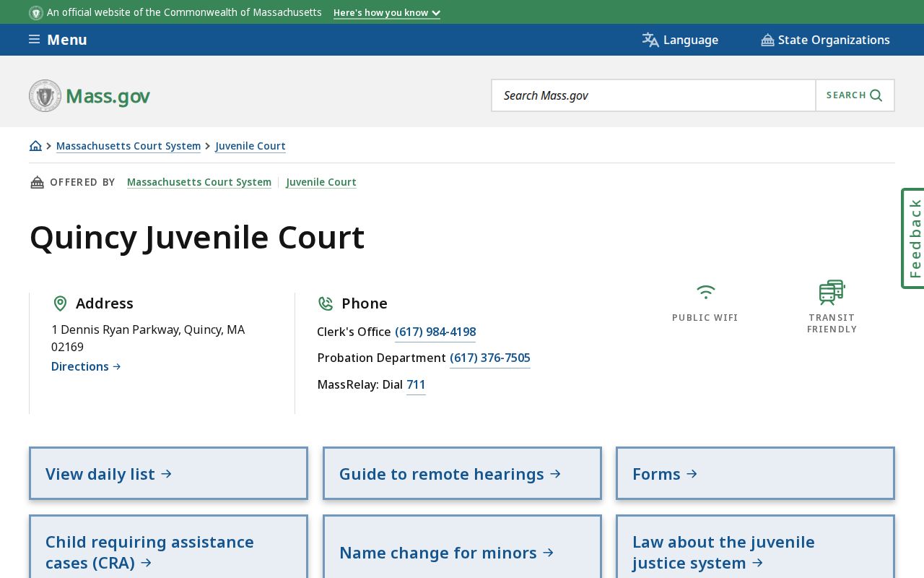The width and height of the screenshot is (924, 578).
Task: Open Forms card
Action: tap(755, 473)
